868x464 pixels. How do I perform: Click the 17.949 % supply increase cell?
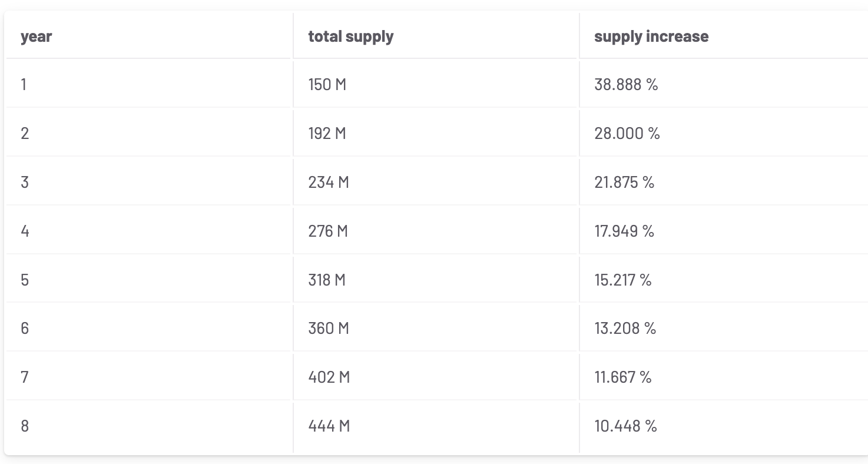(624, 231)
